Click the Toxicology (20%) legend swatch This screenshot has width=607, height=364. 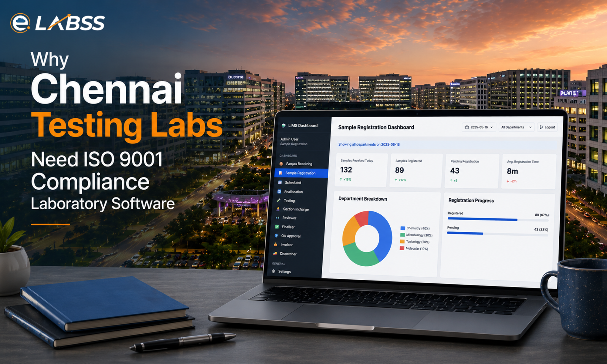point(402,241)
